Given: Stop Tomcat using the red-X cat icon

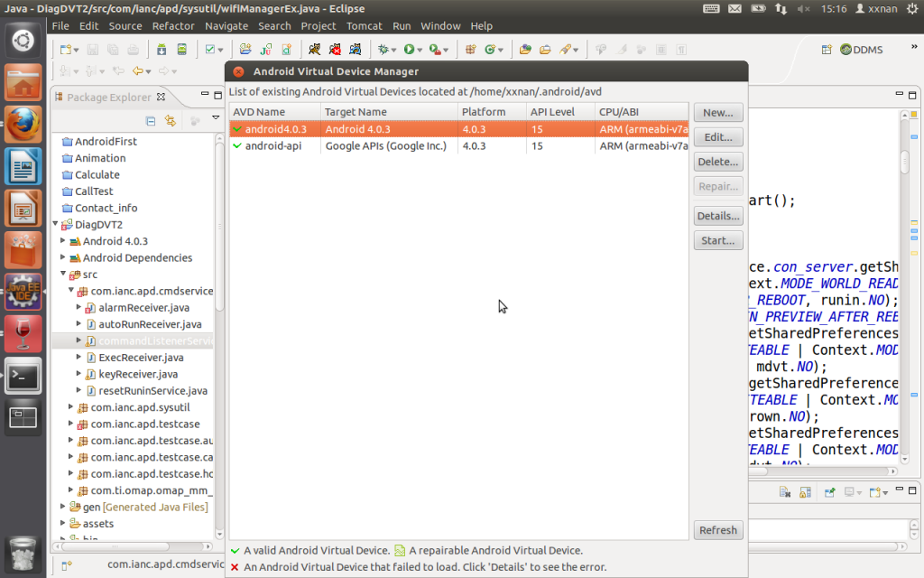Looking at the screenshot, I should click(335, 50).
